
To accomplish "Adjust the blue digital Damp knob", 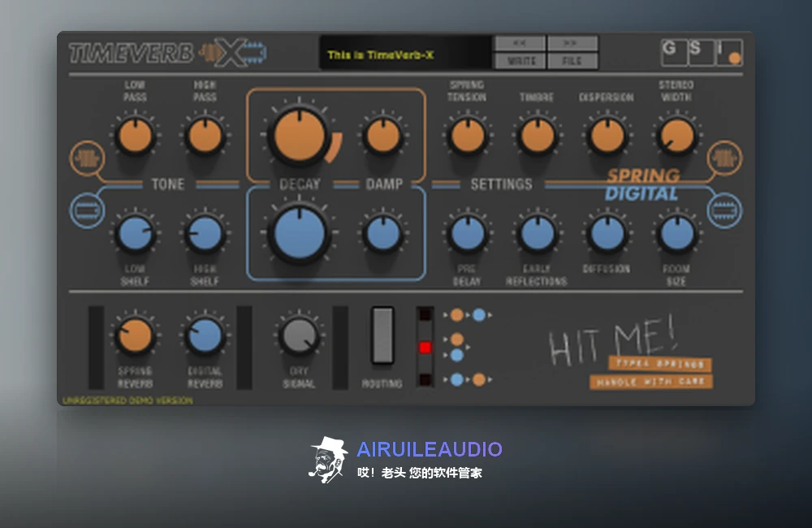I will [383, 234].
